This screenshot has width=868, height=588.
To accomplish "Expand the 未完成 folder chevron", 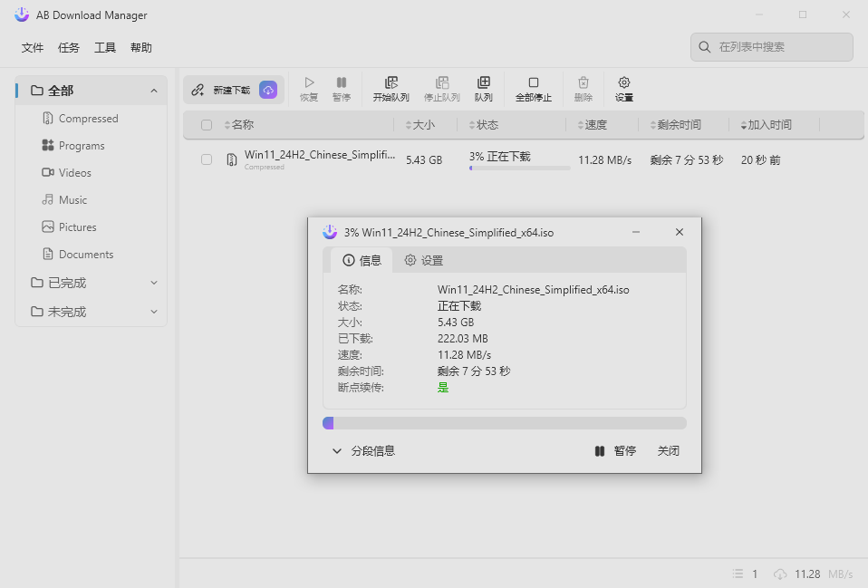I will (x=154, y=312).
